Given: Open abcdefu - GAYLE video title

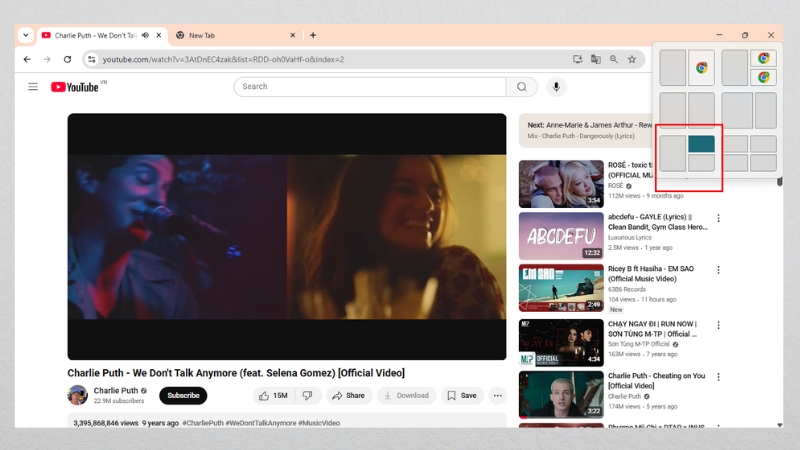Looking at the screenshot, I should tap(658, 222).
